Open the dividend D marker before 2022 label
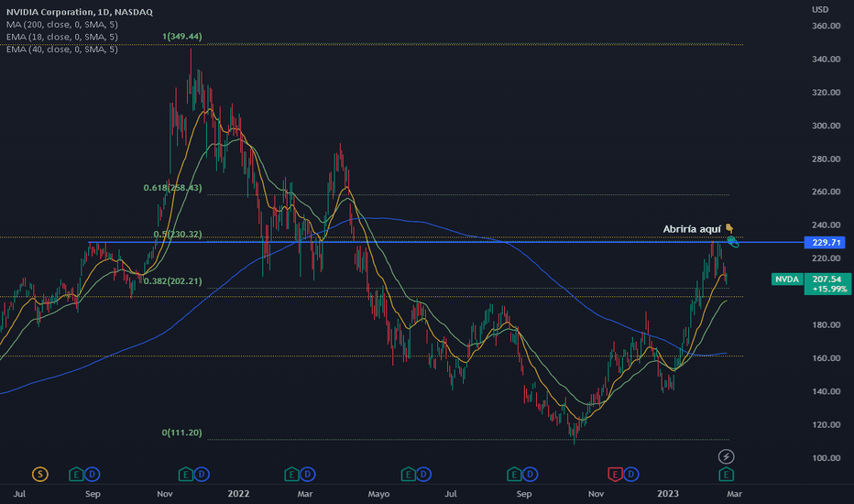854x504 pixels. coord(202,475)
